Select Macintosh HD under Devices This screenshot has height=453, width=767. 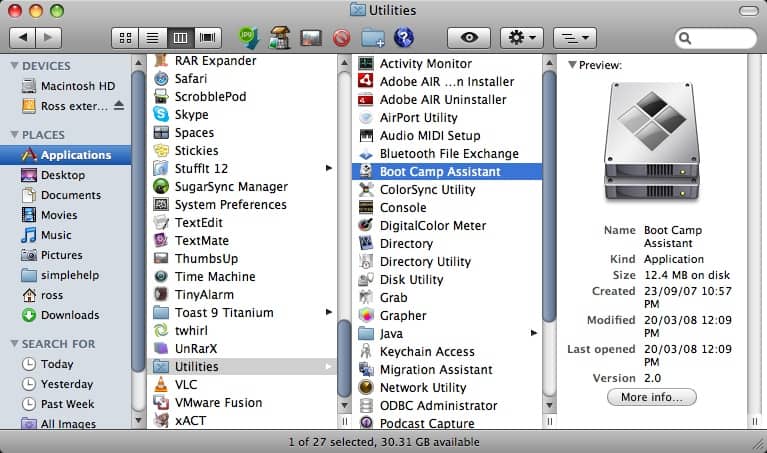[x=78, y=86]
